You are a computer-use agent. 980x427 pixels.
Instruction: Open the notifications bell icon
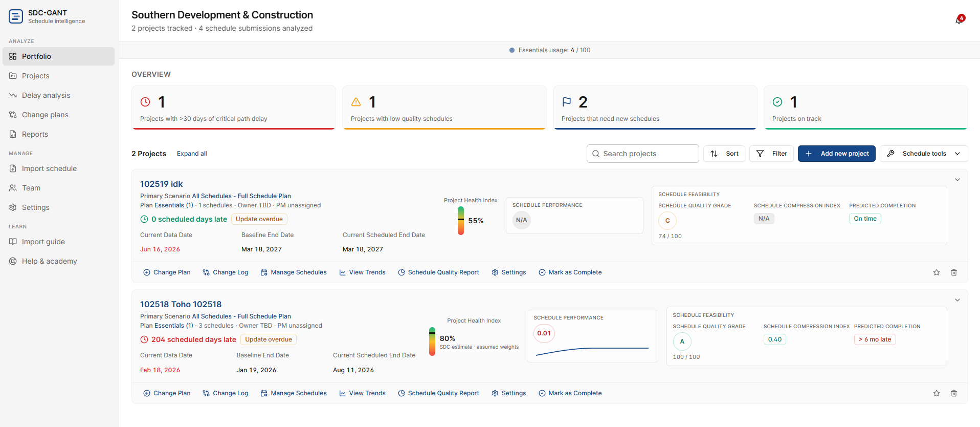click(x=959, y=20)
